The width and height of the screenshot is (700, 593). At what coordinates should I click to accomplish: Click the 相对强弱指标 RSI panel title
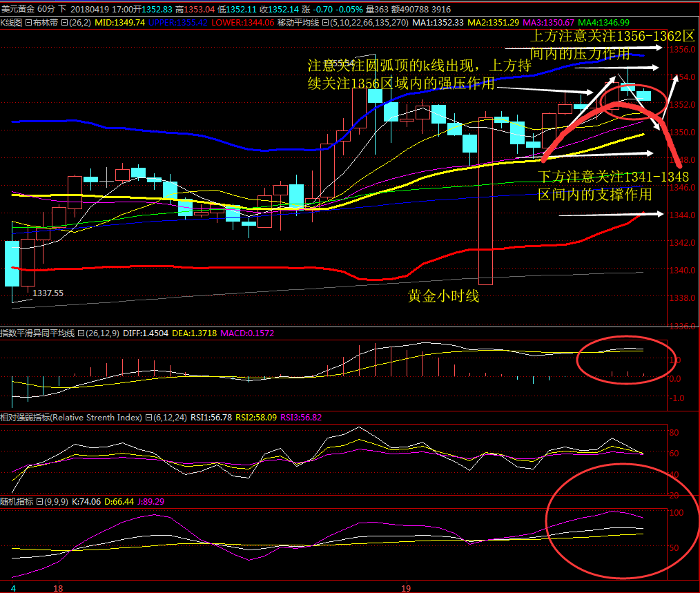pos(71,417)
